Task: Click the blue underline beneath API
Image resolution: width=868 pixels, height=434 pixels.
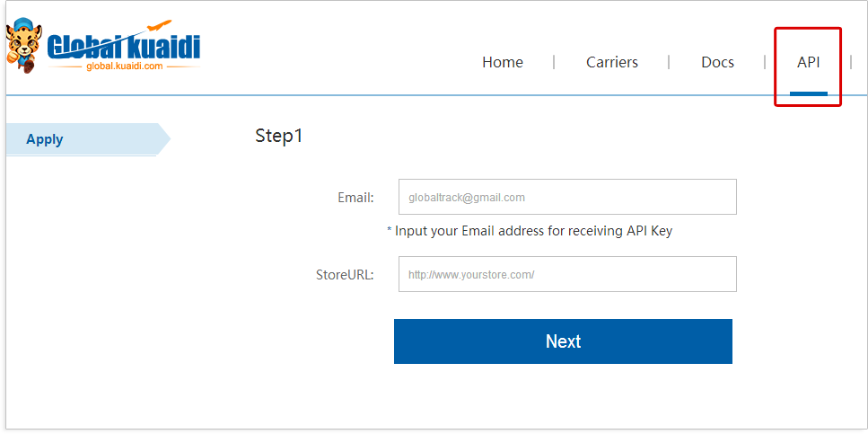Action: tap(808, 93)
